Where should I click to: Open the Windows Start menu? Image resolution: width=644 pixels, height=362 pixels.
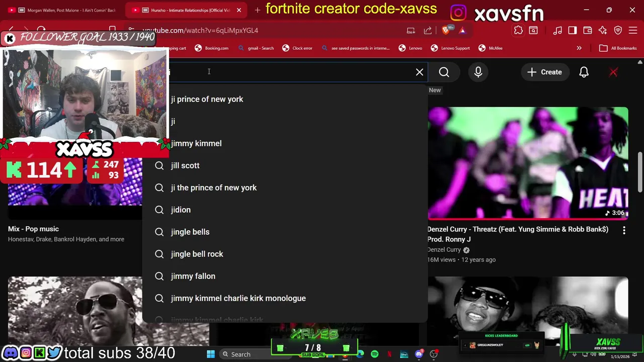[211, 354]
